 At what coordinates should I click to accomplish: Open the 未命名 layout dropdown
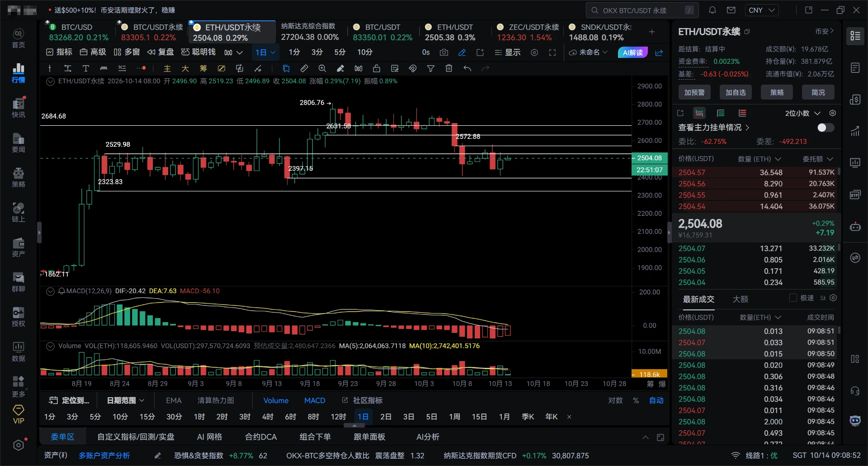588,52
